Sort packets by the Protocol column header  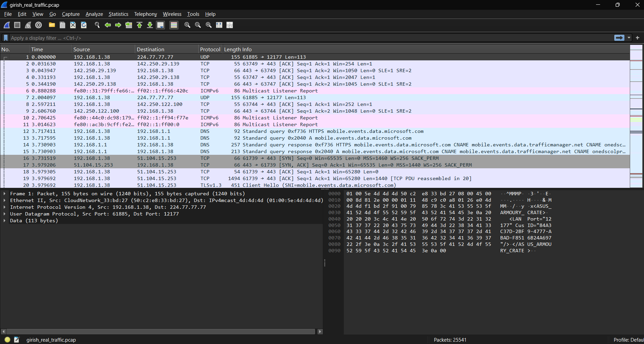[x=210, y=49]
